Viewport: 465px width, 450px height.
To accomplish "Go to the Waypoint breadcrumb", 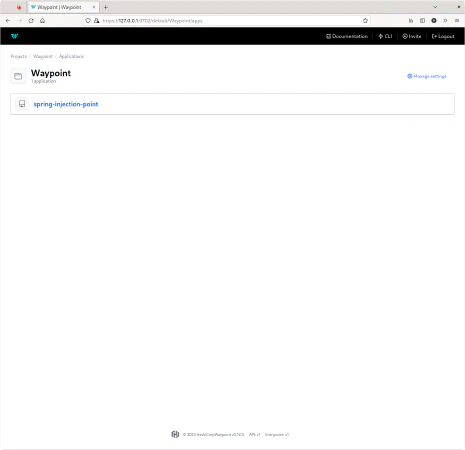I will tap(43, 56).
